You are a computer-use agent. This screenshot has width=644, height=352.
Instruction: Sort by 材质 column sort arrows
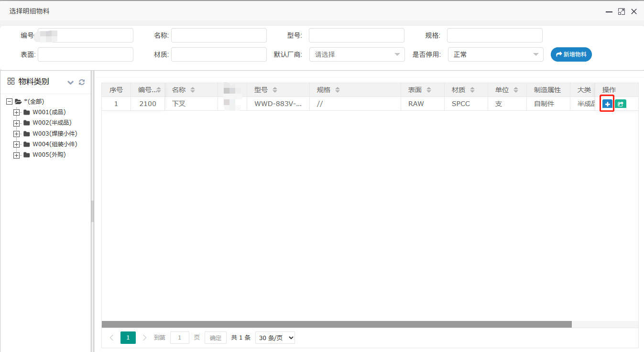(x=472, y=90)
